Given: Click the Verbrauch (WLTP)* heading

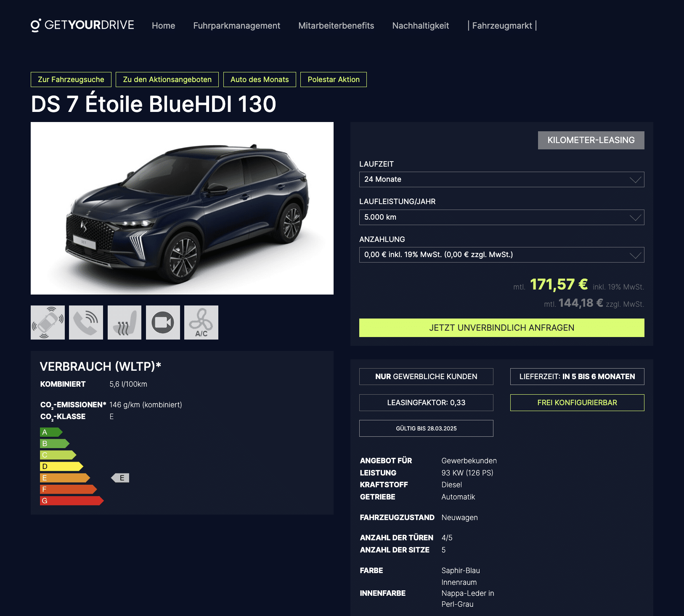Looking at the screenshot, I should click(101, 366).
